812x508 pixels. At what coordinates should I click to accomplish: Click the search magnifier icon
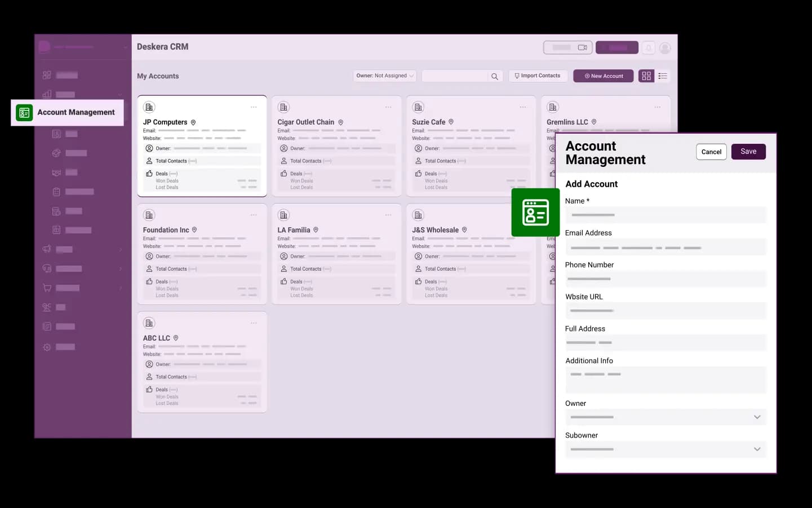(x=494, y=76)
